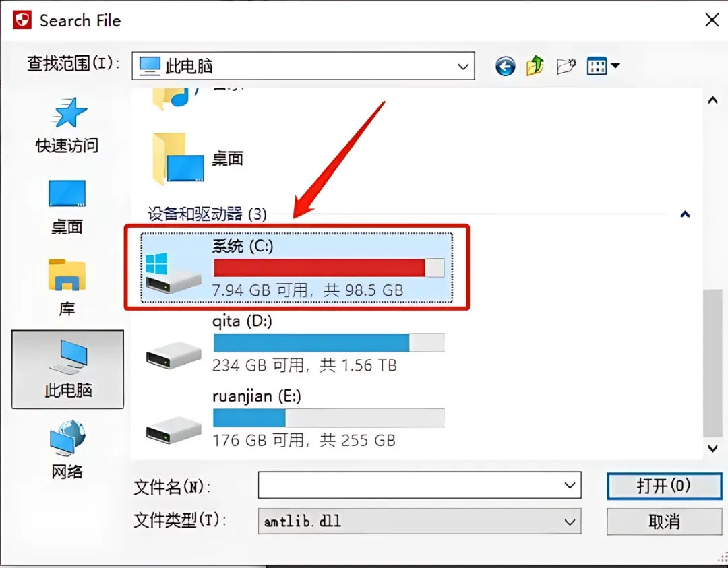Image resolution: width=728 pixels, height=568 pixels.
Task: Create a new folder icon
Action: pyautogui.click(x=566, y=66)
